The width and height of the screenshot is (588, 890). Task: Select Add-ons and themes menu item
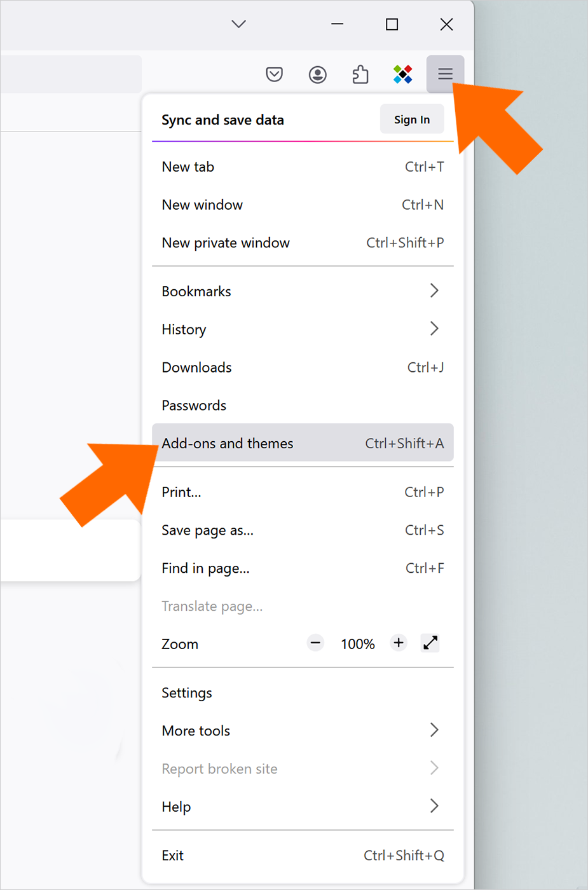[x=303, y=443]
